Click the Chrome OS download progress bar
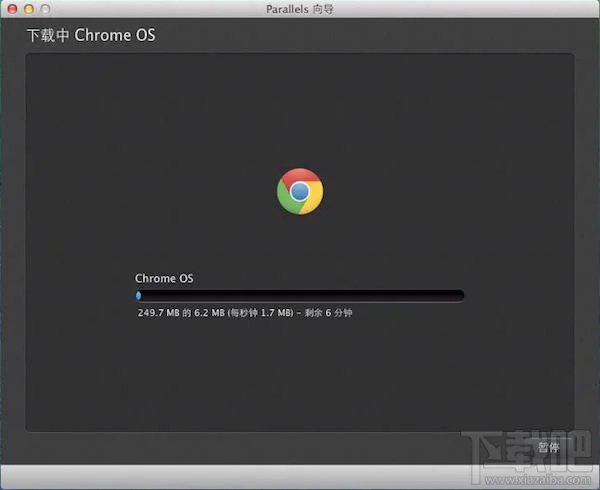The width and height of the screenshot is (600, 490). click(x=300, y=295)
